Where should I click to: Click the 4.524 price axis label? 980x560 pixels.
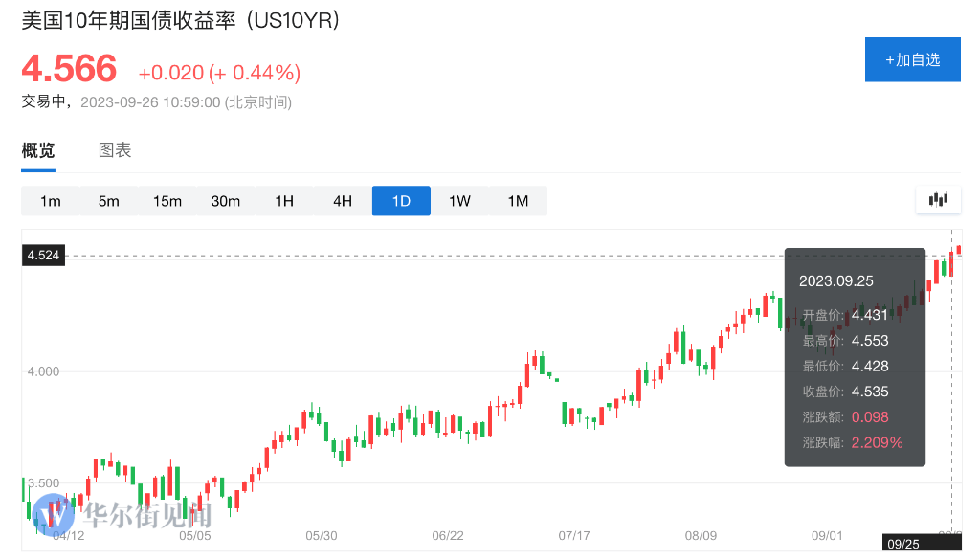(44, 256)
